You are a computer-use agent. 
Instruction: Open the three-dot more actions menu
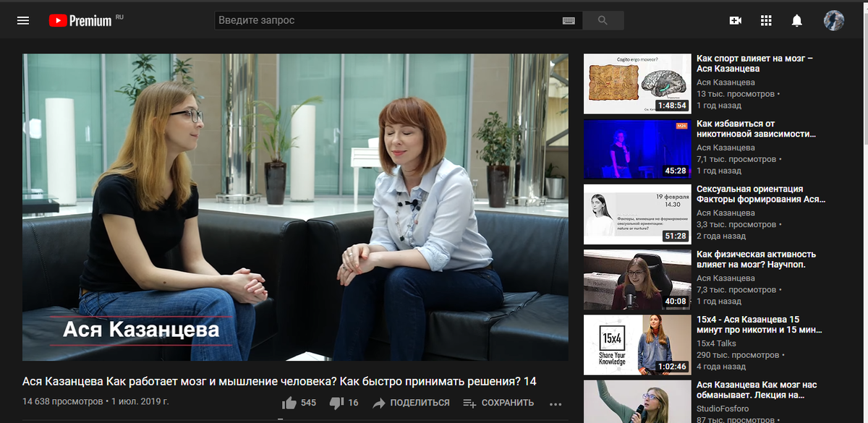tap(556, 402)
